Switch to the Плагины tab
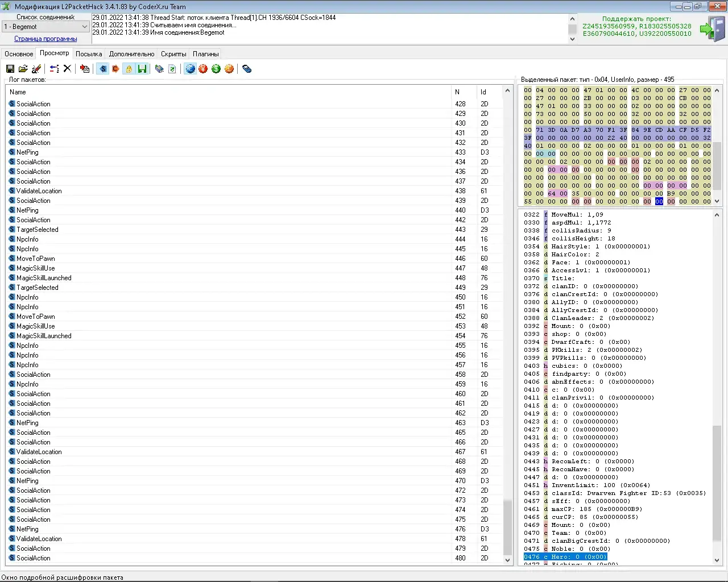This screenshot has width=728, height=582. click(x=206, y=54)
